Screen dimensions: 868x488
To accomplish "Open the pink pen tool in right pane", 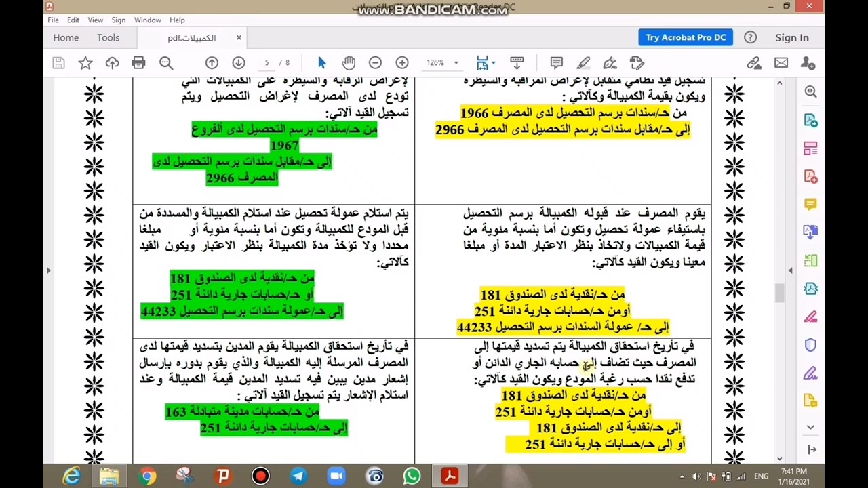I will [x=810, y=317].
